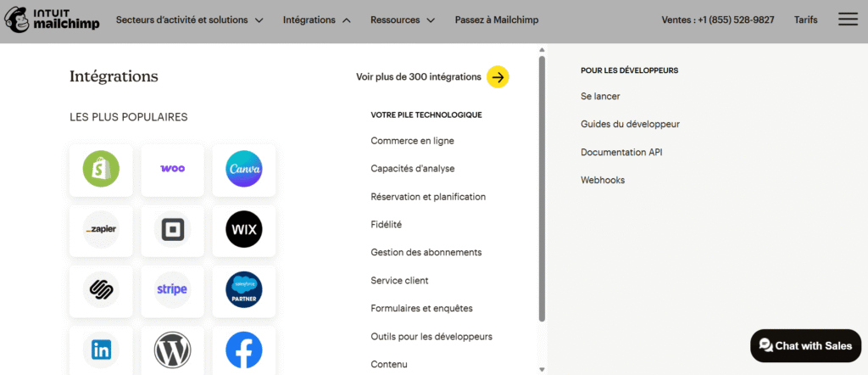The image size is (868, 375).
Task: Click the Squarespace integration tile
Action: coord(101,289)
